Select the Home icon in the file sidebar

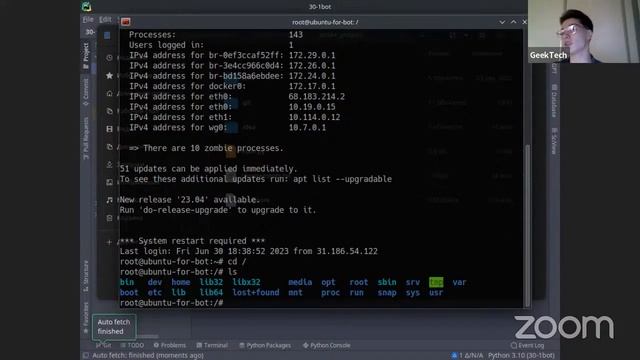pyautogui.click(x=109, y=93)
